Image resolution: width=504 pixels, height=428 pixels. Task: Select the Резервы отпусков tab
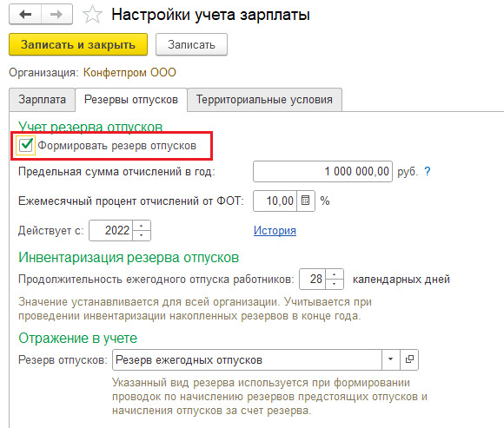[x=131, y=100]
